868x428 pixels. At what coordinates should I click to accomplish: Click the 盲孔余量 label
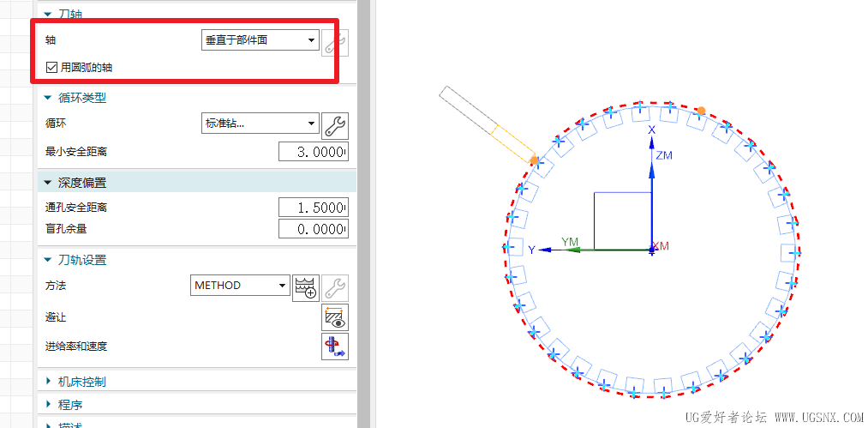point(66,228)
